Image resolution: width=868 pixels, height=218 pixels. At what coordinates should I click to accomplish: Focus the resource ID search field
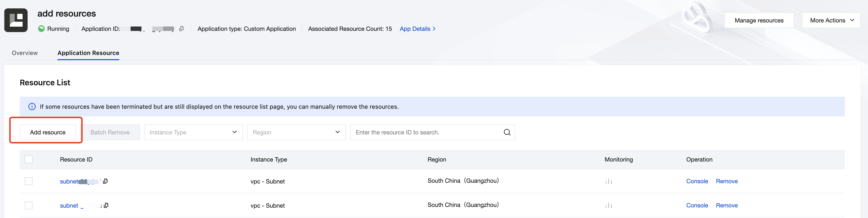426,132
